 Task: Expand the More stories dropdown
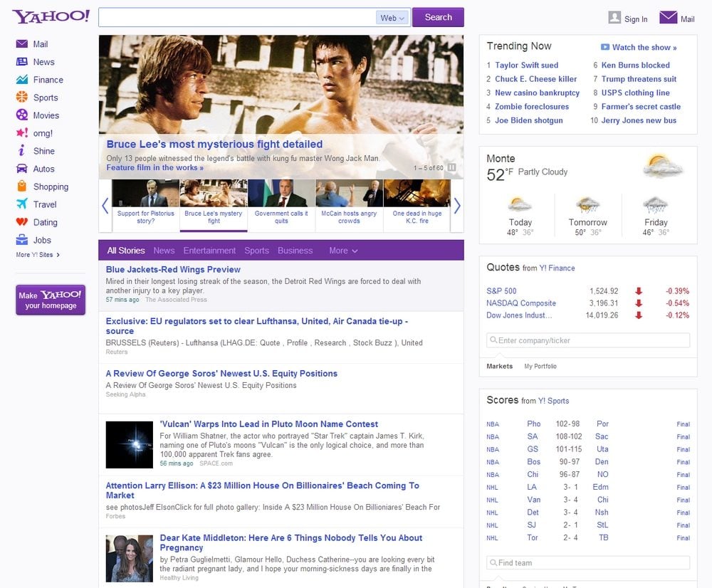(x=343, y=251)
